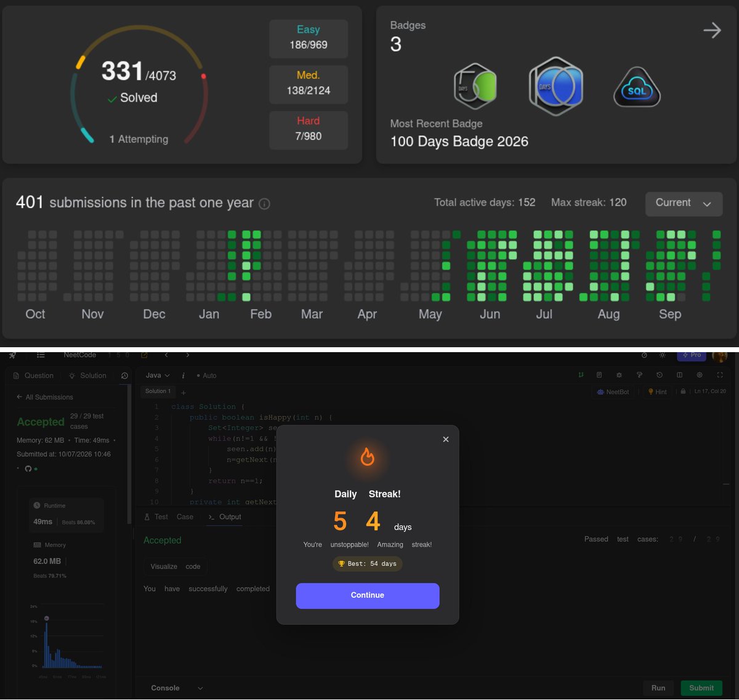
Task: Open the user profile avatar
Action: 719,355
